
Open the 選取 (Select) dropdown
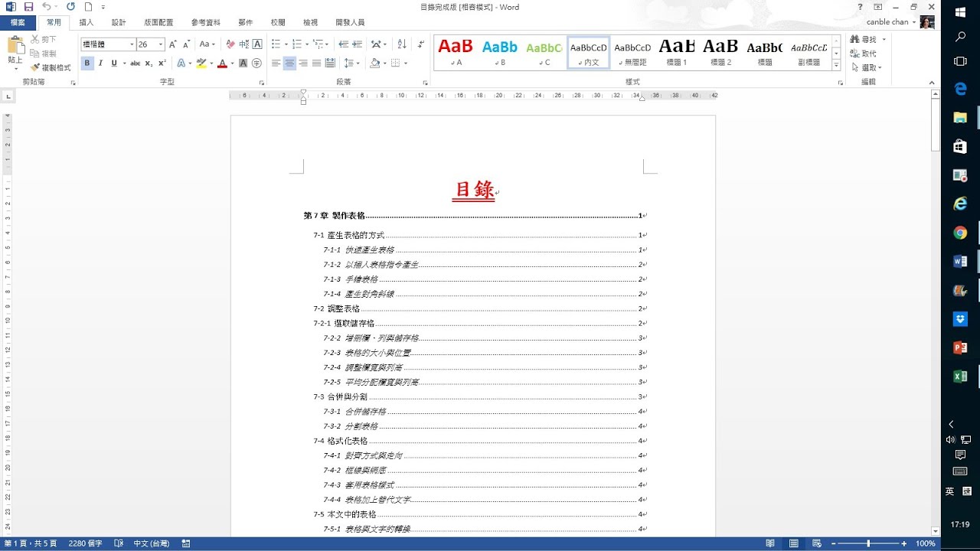click(867, 67)
